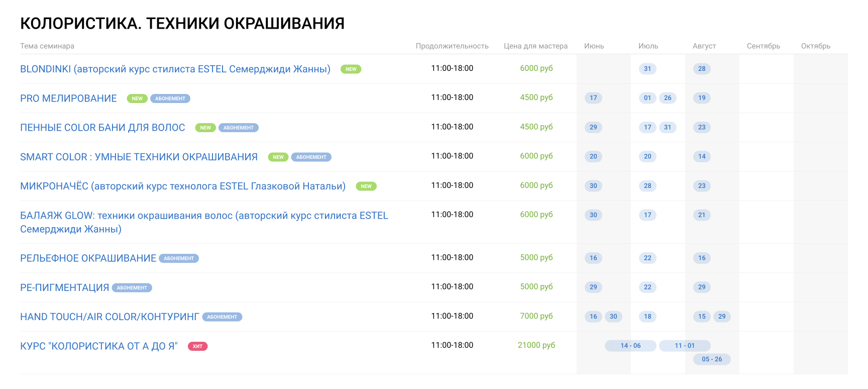
Task: Click 21000 руб price of КОЛОРИСТИКА course
Action: click(x=536, y=345)
